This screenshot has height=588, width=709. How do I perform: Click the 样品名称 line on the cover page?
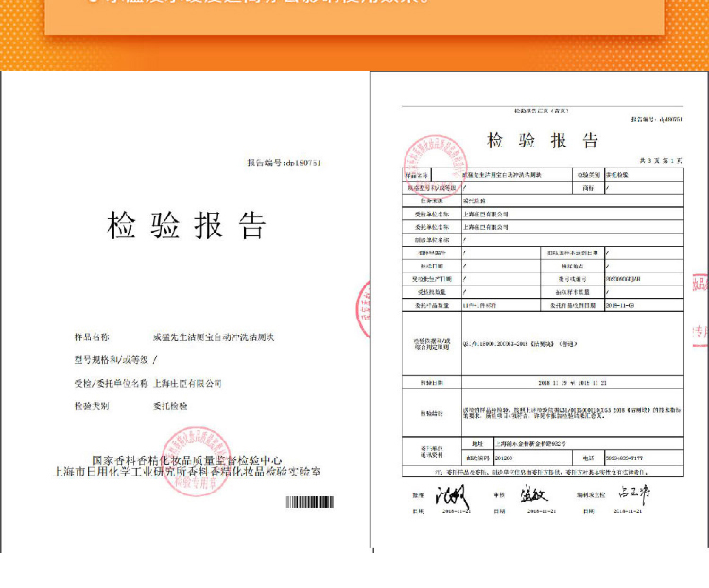tap(174, 337)
